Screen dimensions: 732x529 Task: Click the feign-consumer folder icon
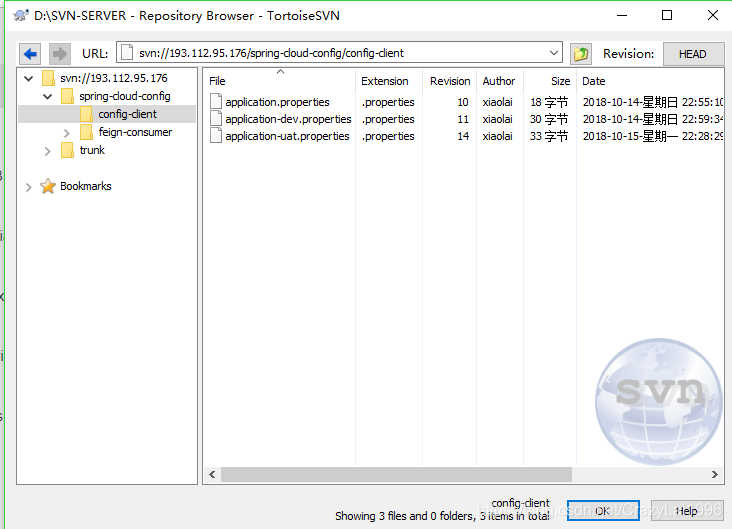tap(86, 132)
